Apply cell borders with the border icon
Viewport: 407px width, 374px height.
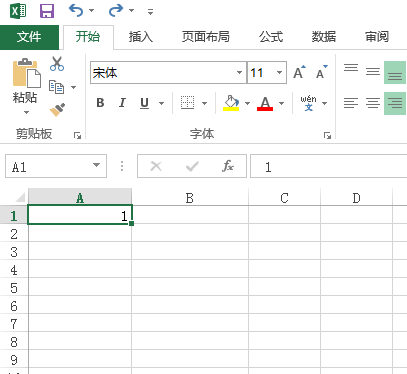point(187,103)
